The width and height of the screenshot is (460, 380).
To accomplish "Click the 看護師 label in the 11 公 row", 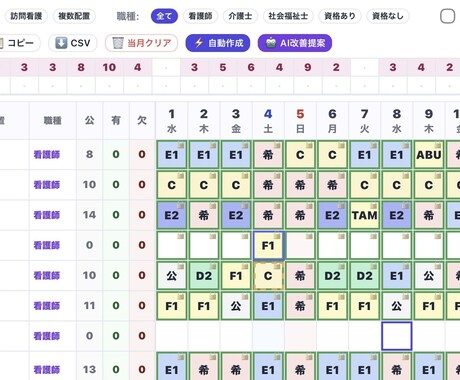I will [x=47, y=306].
